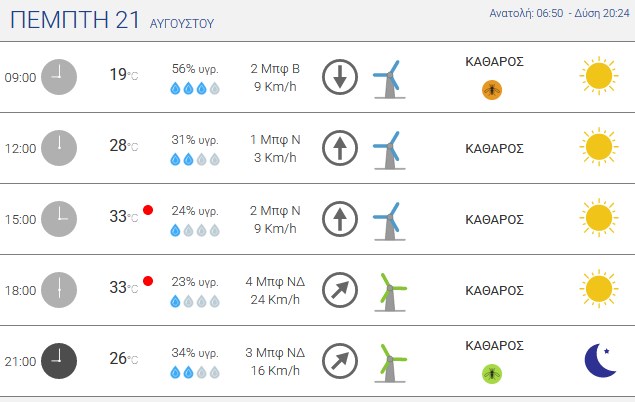
Task: Select the ΠΕΜΠΤΗ 21 day heading
Action: (x=75, y=20)
